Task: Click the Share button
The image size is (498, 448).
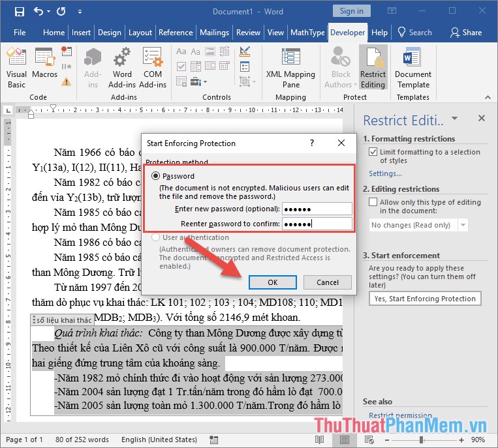Action: [466, 33]
